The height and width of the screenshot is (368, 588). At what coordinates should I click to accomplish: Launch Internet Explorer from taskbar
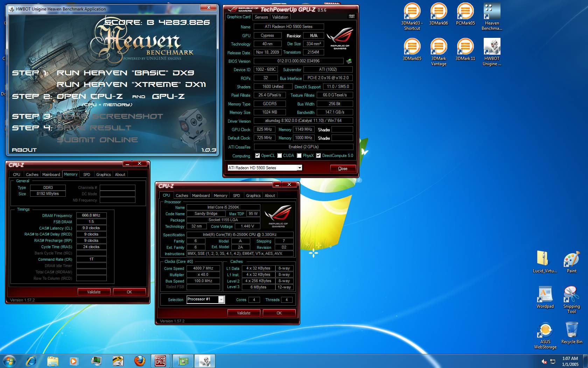click(31, 361)
